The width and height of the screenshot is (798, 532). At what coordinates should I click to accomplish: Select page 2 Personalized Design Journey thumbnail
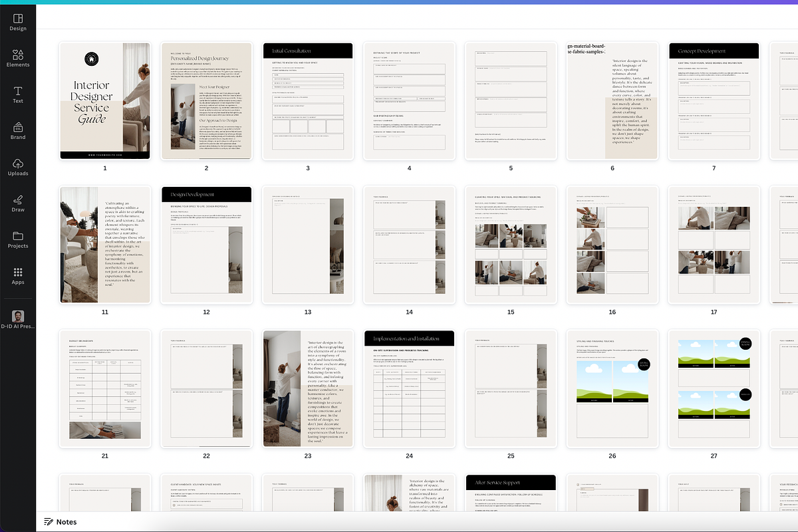coord(206,101)
